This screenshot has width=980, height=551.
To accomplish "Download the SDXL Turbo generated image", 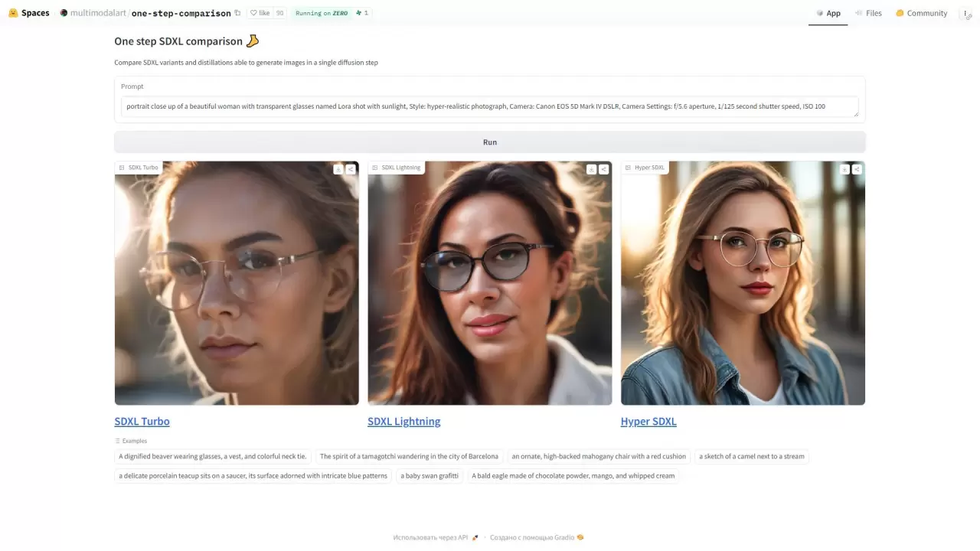I will pos(338,169).
